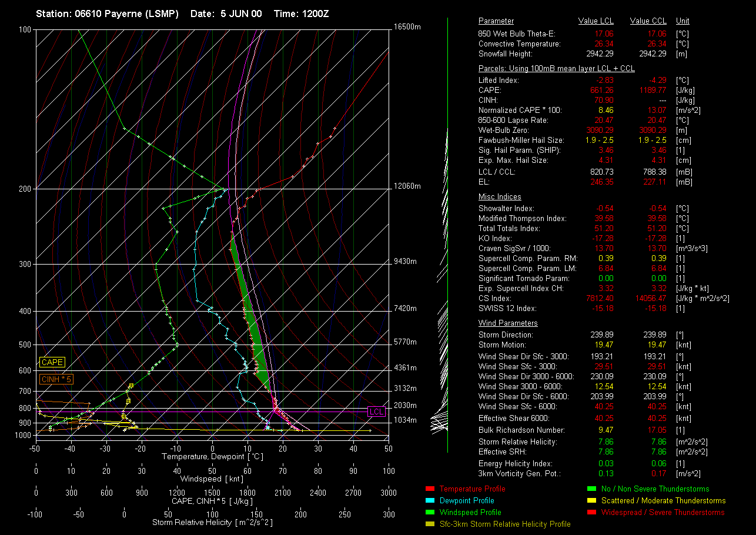Click the yellow CAPE label box
This screenshot has width=756, height=535.
point(52,363)
